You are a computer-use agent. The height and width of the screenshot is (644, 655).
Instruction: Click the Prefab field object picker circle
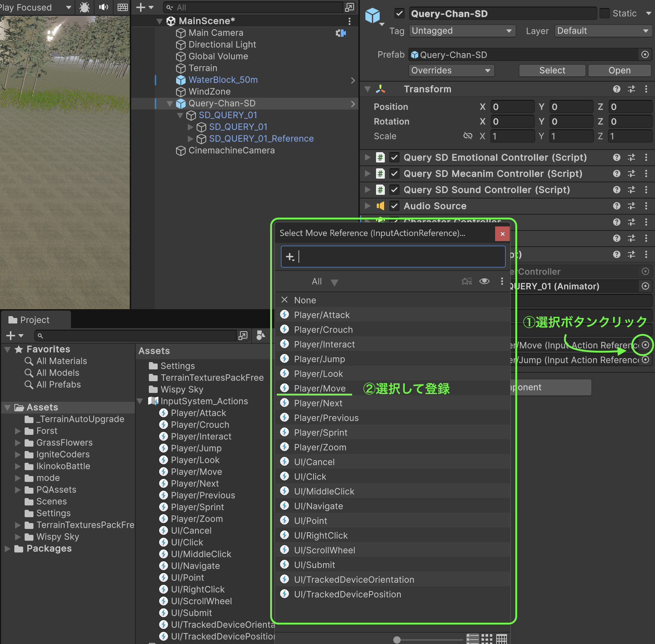point(645,55)
